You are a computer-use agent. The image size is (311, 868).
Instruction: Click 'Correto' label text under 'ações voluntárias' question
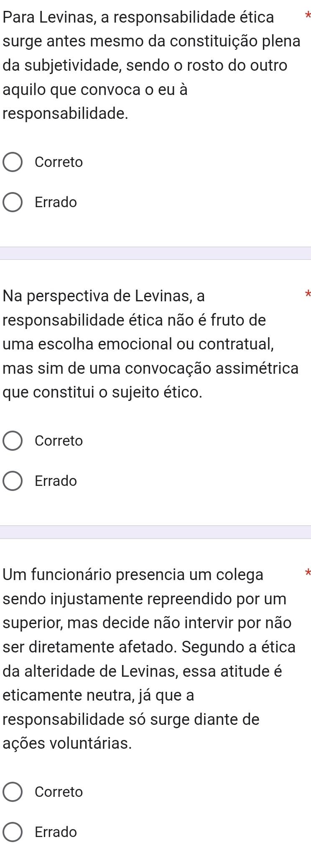59,792
